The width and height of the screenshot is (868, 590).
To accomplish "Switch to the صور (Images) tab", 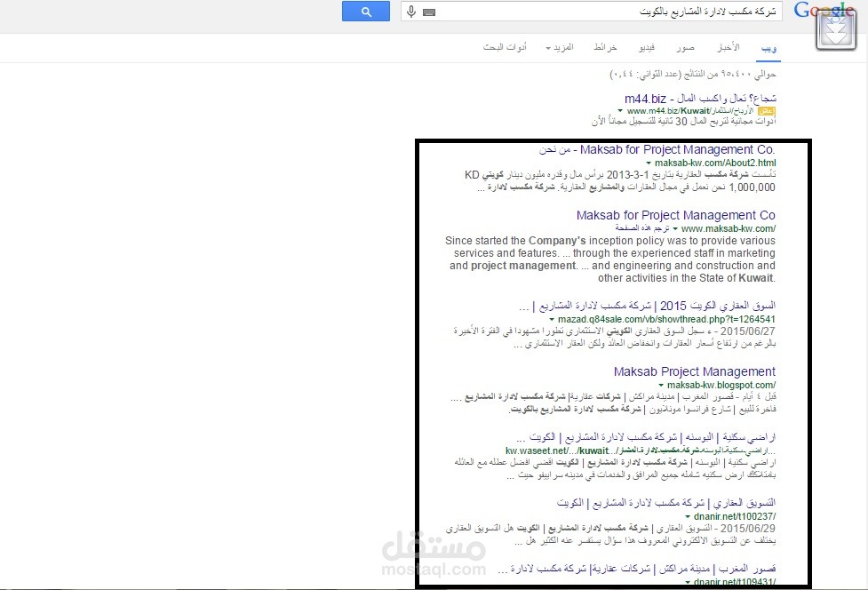I will point(685,48).
